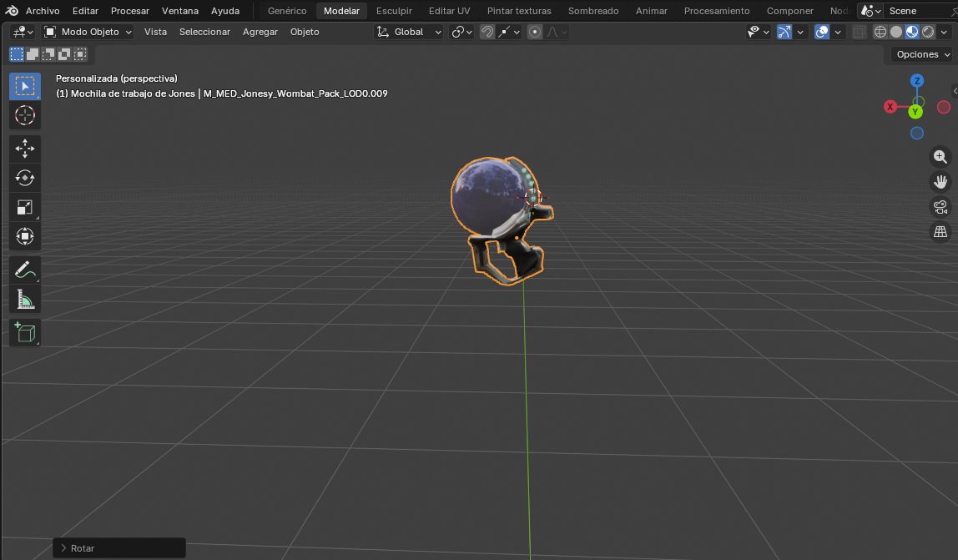
Task: Open the Modo Objeto mode dropdown
Action: 88,32
